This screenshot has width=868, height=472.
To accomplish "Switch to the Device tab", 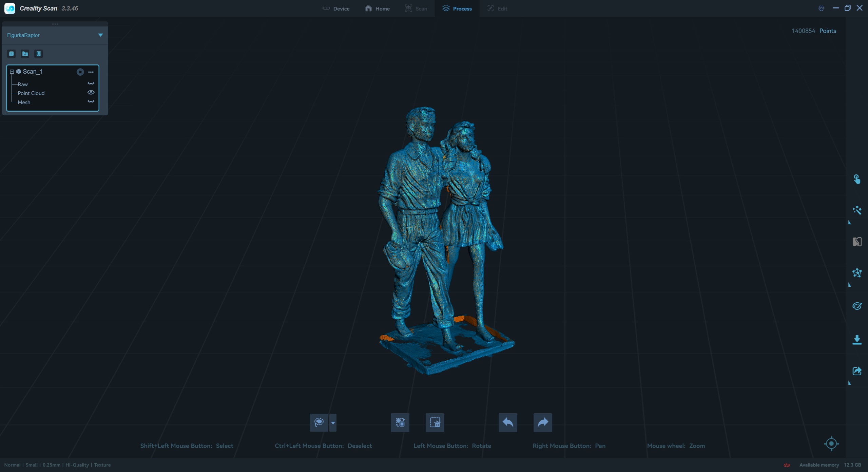I will [x=336, y=8].
